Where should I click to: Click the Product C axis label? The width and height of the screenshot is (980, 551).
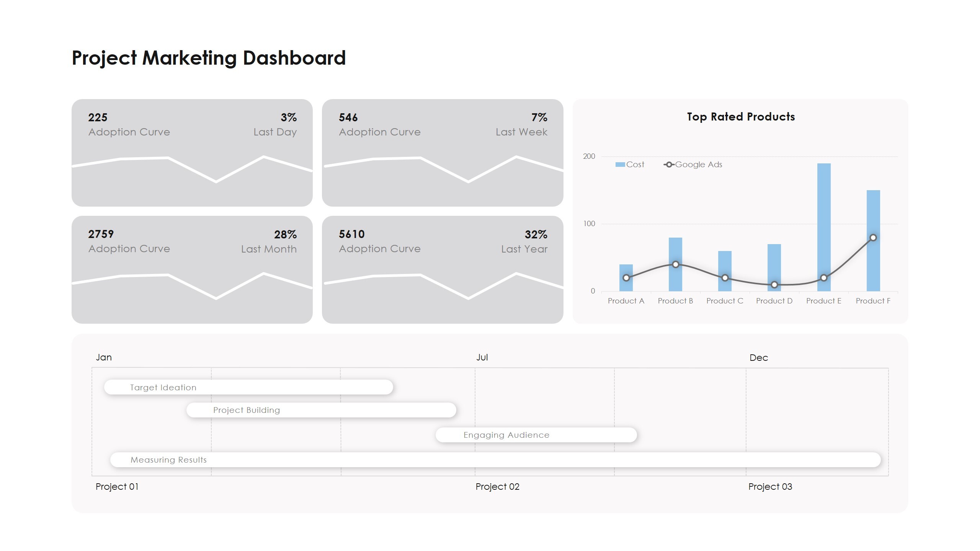tap(725, 301)
